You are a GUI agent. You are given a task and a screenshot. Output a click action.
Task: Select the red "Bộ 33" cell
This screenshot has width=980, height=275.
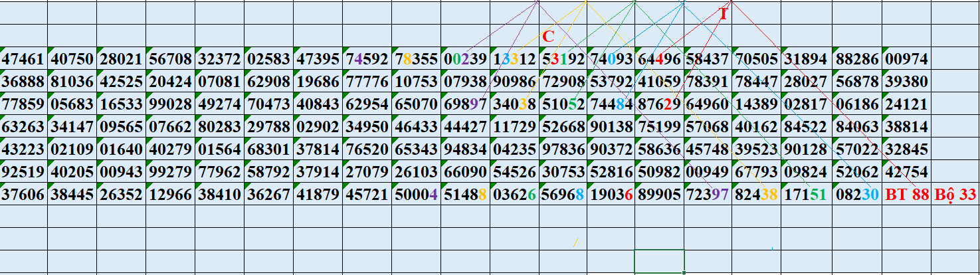(x=955, y=195)
